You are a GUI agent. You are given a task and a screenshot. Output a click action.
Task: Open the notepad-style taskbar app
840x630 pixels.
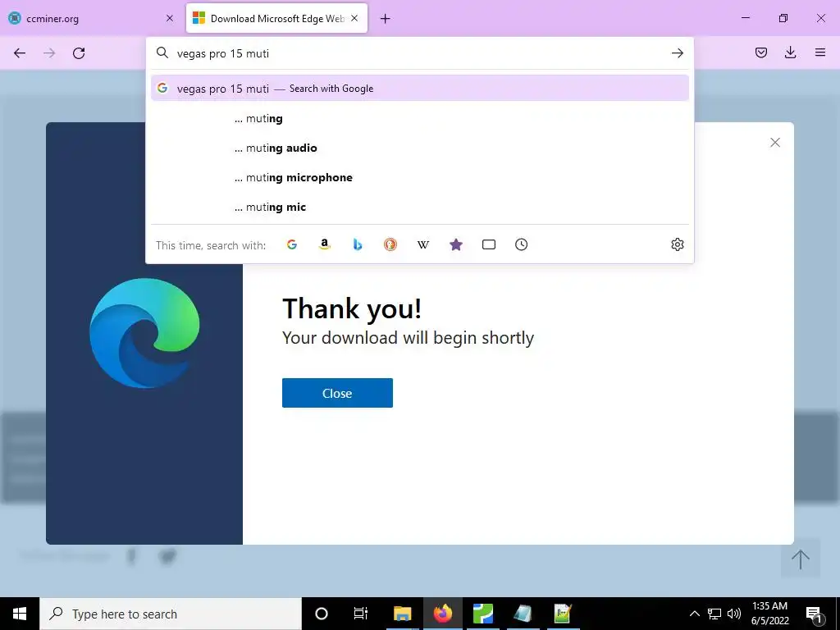(523, 614)
